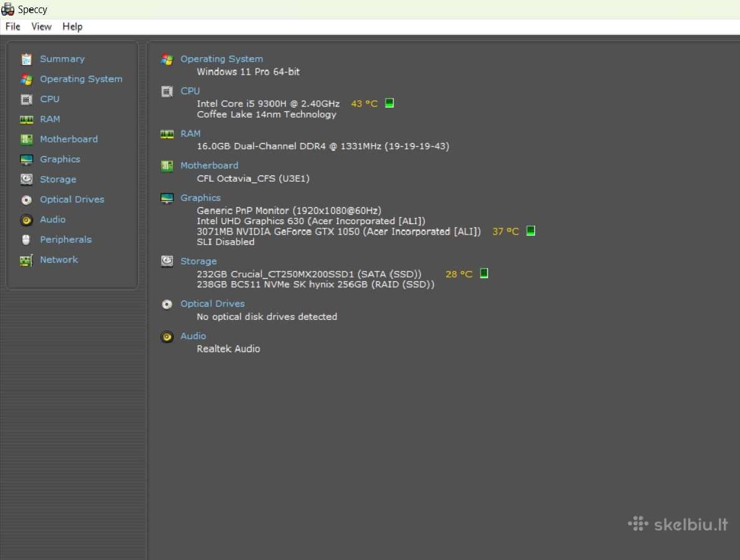Click the Optical Drives disc icon in summary pane

click(167, 304)
